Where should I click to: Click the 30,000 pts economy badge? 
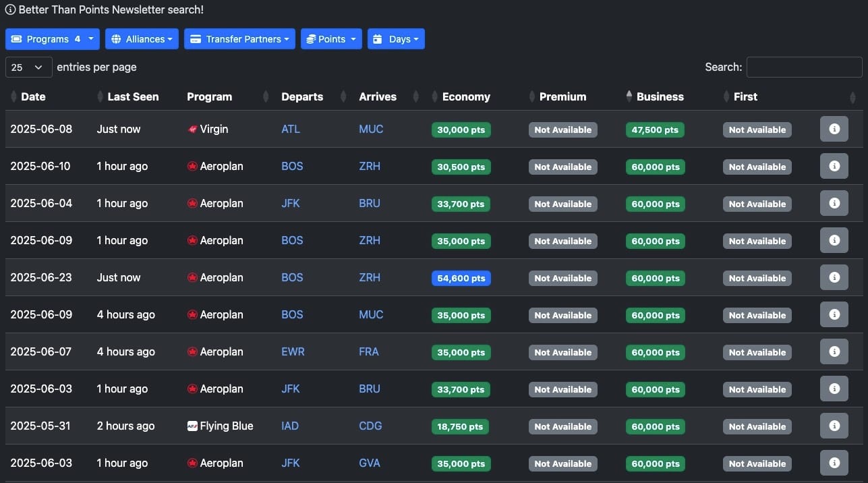461,130
